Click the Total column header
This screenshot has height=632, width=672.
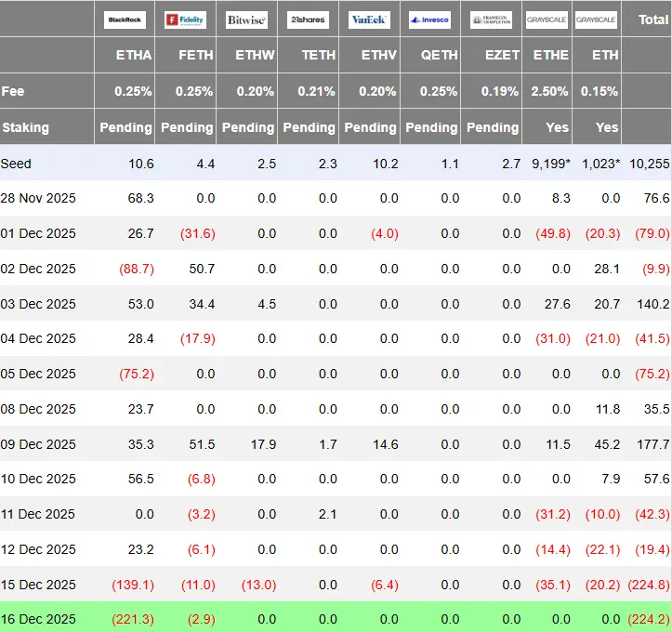tap(653, 20)
